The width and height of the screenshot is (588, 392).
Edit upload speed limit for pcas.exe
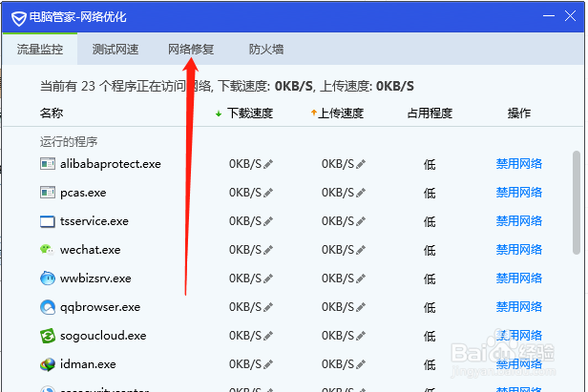coord(361,193)
